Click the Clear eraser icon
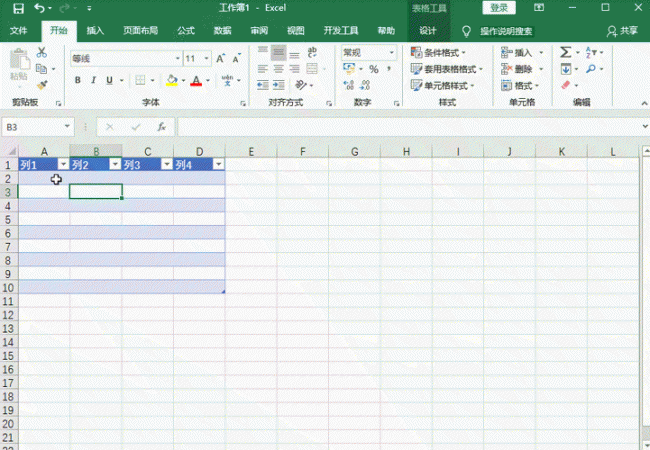 pyautogui.click(x=566, y=85)
